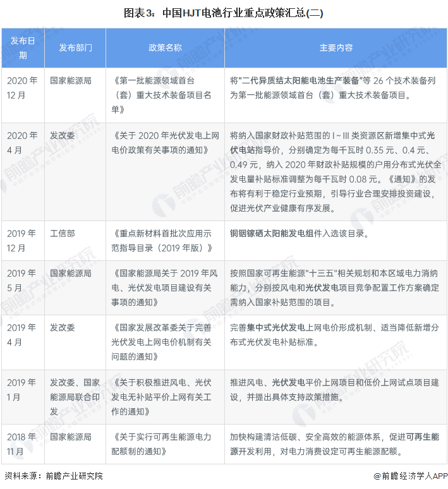Select the 发改委、国家能源局联合印发 department cell
448x489 pixels.
(x=75, y=390)
